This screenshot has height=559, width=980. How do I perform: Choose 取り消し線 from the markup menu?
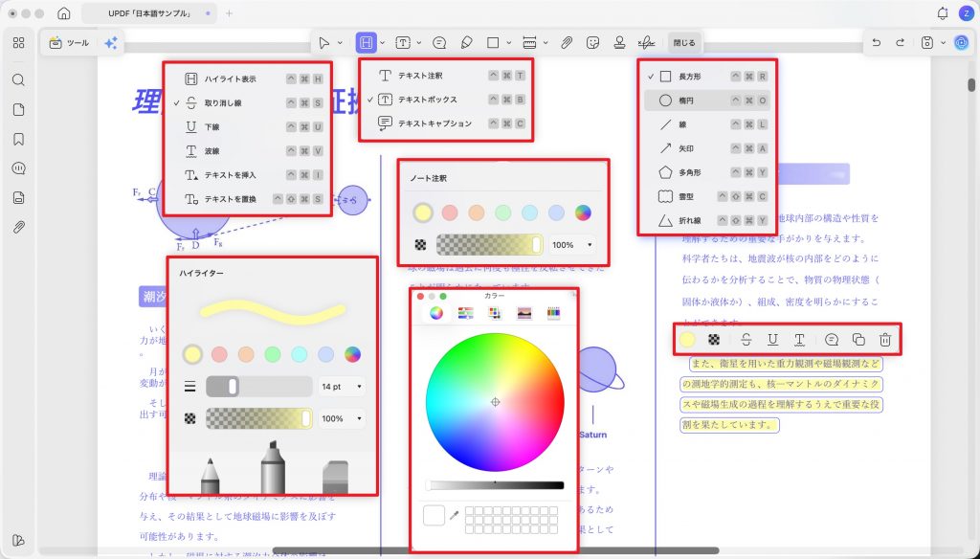[x=248, y=102]
